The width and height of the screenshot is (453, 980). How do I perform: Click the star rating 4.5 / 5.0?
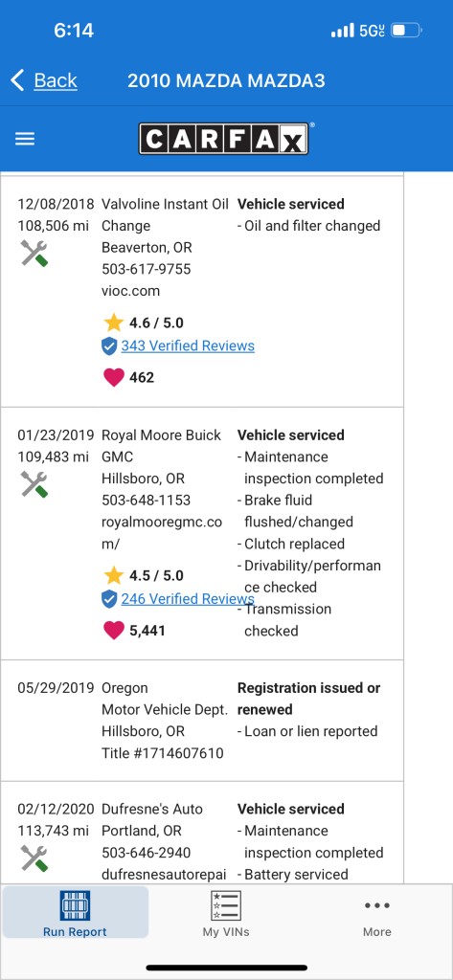(144, 575)
